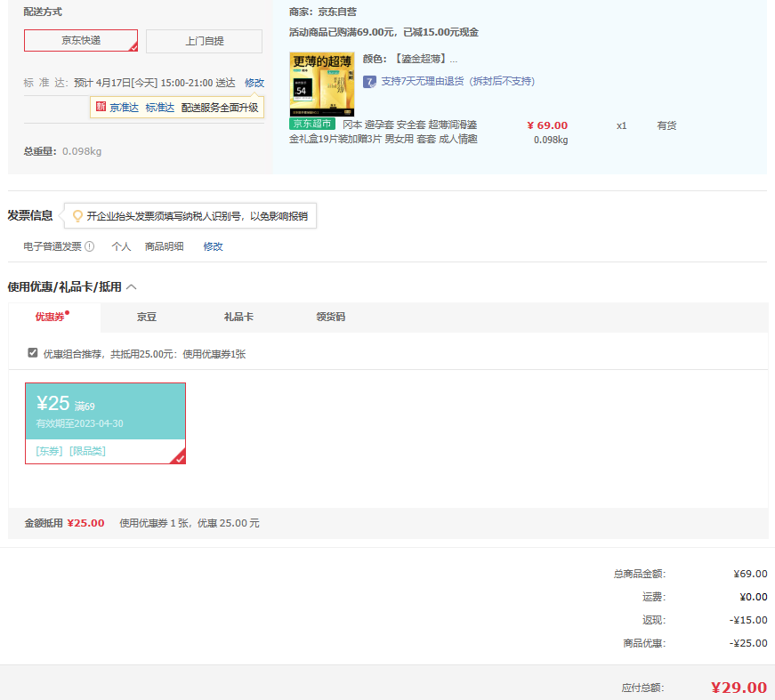Switch to the 京豆 tab
This screenshot has width=775, height=700.
(x=147, y=317)
